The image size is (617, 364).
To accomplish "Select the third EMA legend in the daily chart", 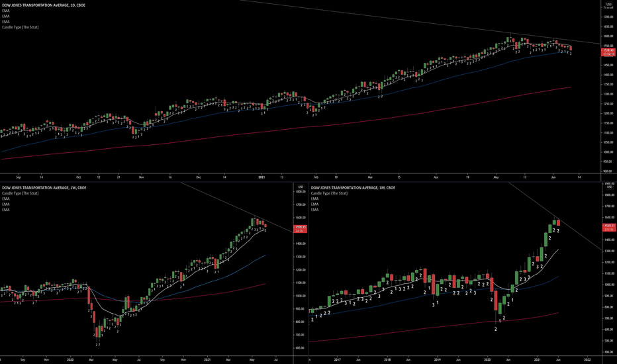I will (6, 22).
